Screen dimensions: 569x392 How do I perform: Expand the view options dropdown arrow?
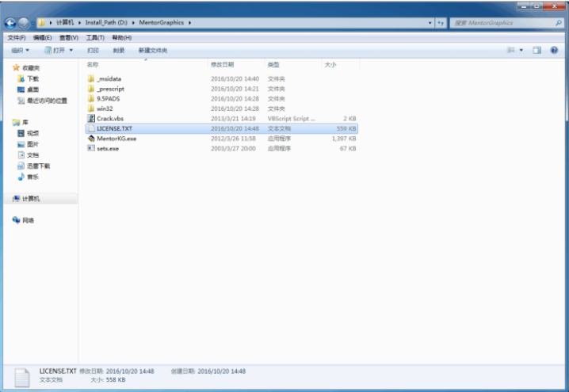pos(521,50)
